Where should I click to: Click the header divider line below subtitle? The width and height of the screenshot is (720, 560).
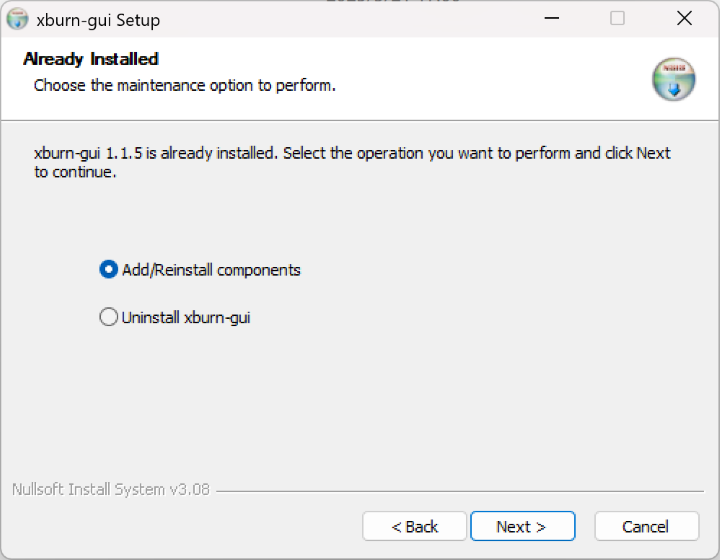[360, 121]
